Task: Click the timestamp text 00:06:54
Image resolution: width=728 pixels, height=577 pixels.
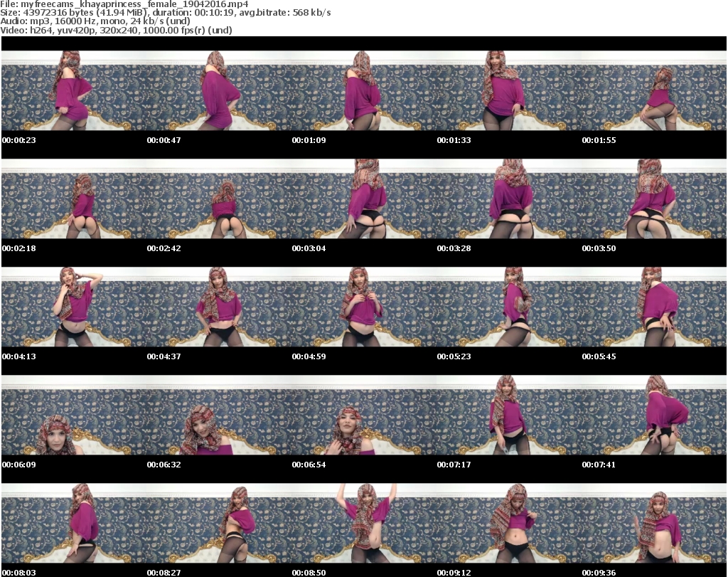Action: point(309,465)
